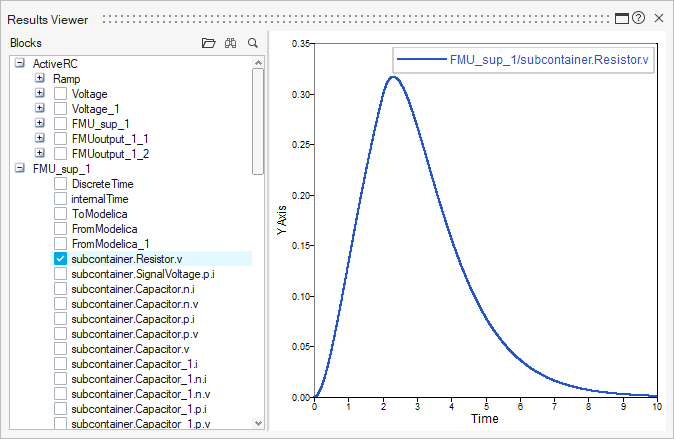Click the Time axis label
The image size is (674, 439).
485,419
